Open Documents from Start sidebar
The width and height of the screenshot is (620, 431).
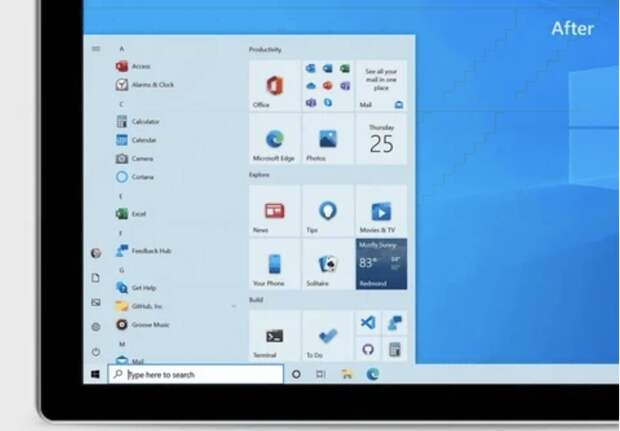pos(96,278)
